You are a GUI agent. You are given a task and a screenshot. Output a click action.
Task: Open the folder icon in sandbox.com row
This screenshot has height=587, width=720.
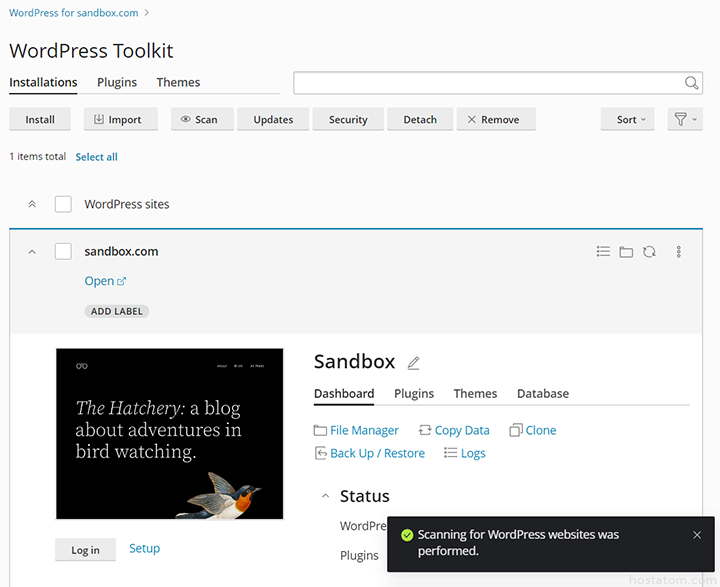point(626,252)
